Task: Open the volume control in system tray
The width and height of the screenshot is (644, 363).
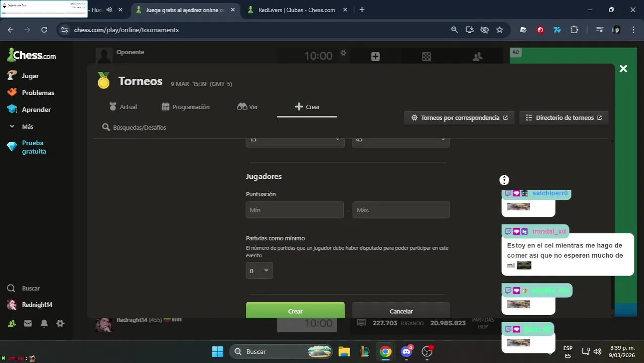Action: pos(597,351)
